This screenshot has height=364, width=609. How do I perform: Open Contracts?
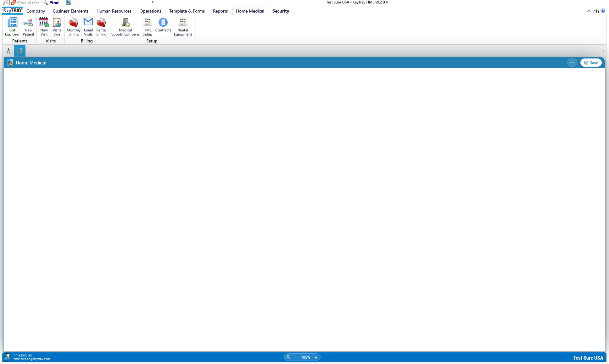(x=163, y=25)
